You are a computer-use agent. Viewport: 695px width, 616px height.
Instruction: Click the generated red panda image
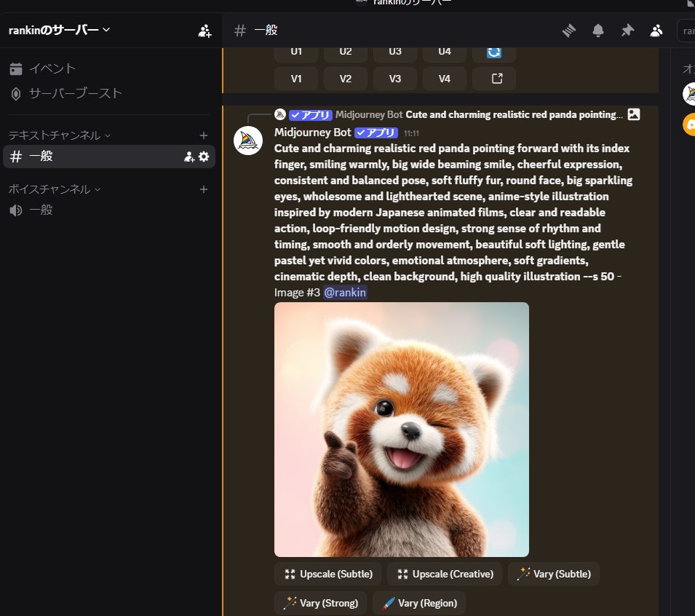coord(401,430)
